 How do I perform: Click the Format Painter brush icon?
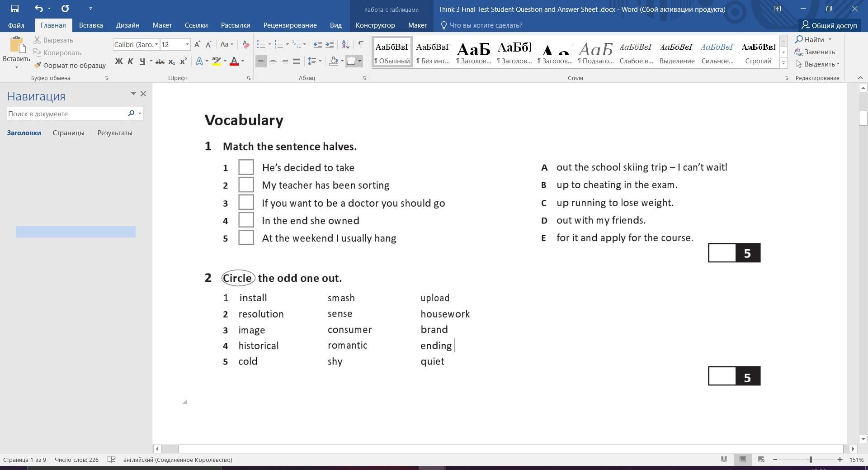tap(38, 65)
